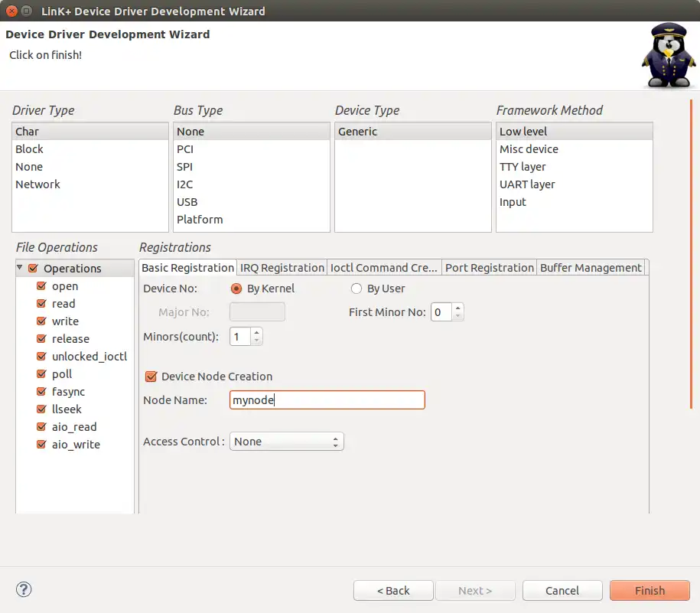Switch to the Basic Registration tab
This screenshot has height=613, width=700.
pos(187,267)
